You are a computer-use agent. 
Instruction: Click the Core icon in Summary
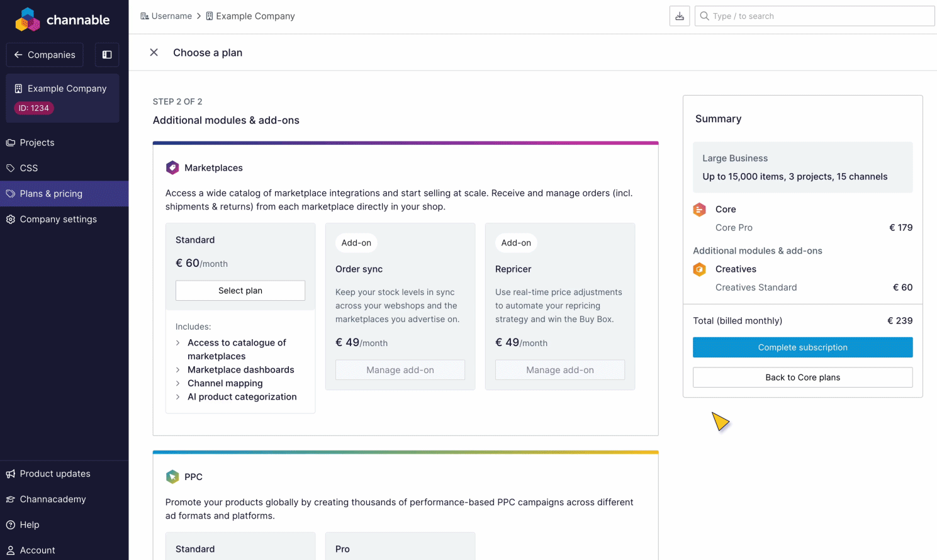699,210
